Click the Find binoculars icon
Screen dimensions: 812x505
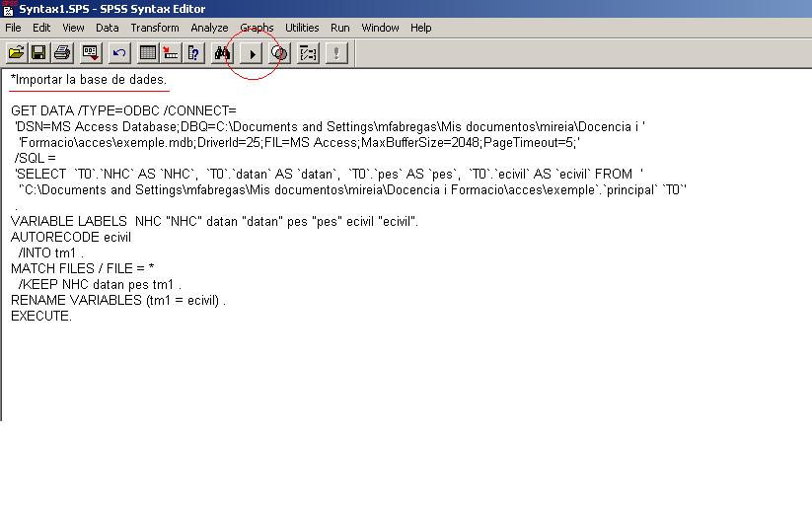[x=223, y=52]
